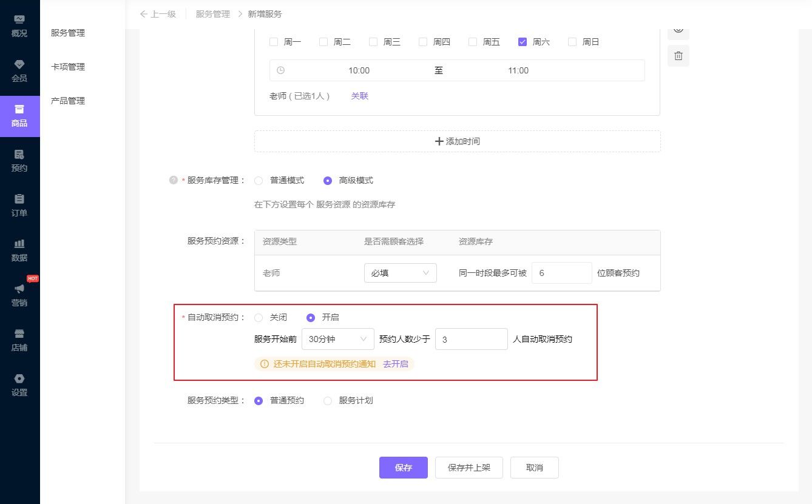Viewport: 812px width, 504px height.
Task: Click the 添加时间 button
Action: point(458,141)
